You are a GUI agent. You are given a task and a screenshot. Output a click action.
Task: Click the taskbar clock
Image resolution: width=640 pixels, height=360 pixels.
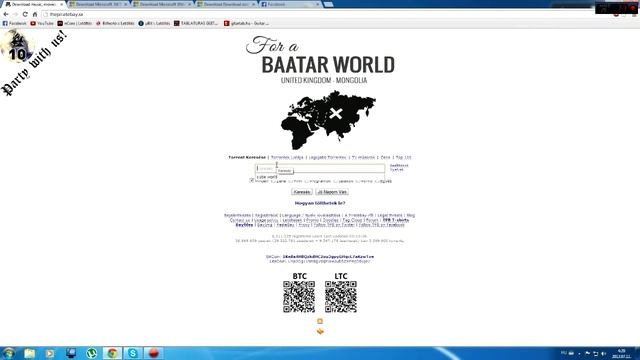pyautogui.click(x=622, y=353)
